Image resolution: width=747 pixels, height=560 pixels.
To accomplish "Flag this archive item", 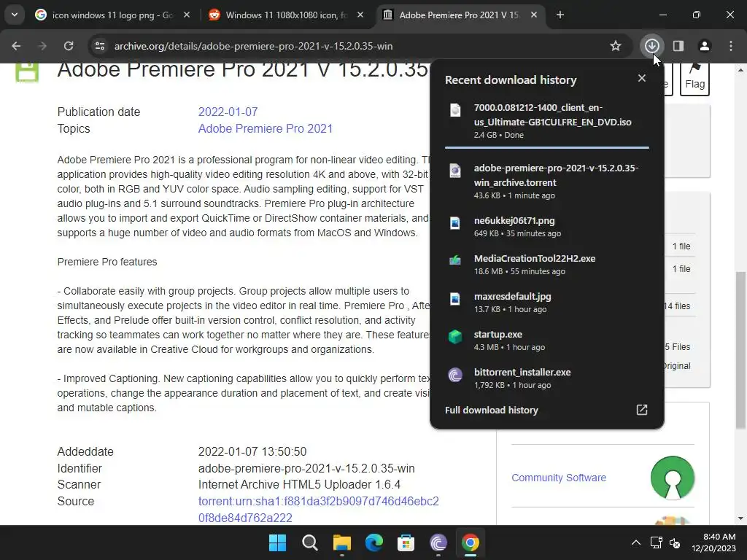I will [694, 79].
